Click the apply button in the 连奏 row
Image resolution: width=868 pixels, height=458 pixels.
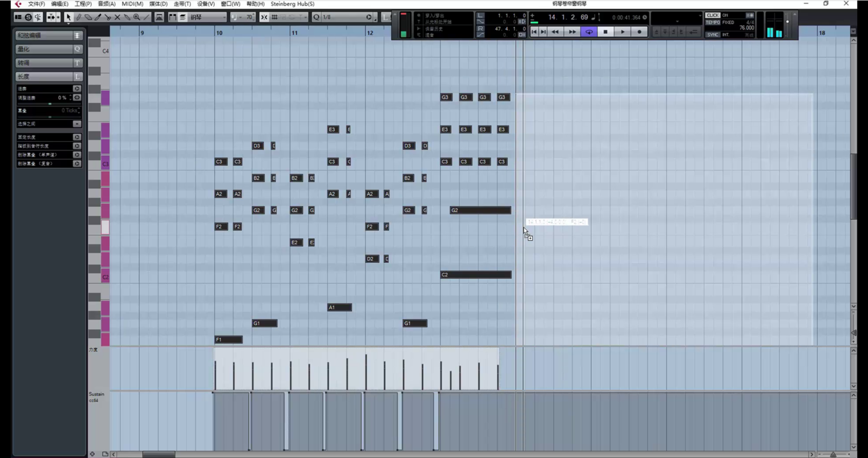(x=77, y=89)
